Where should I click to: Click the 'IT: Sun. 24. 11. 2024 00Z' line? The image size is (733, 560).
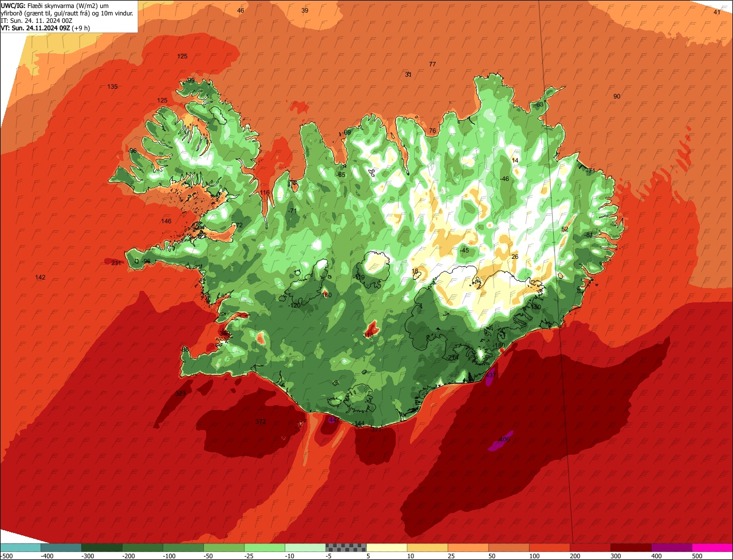[36, 21]
